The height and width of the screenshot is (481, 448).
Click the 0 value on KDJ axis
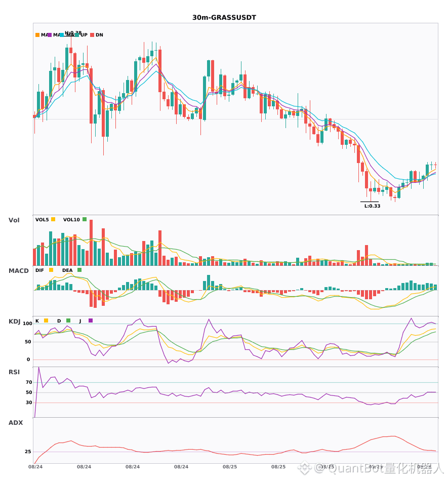[28, 359]
